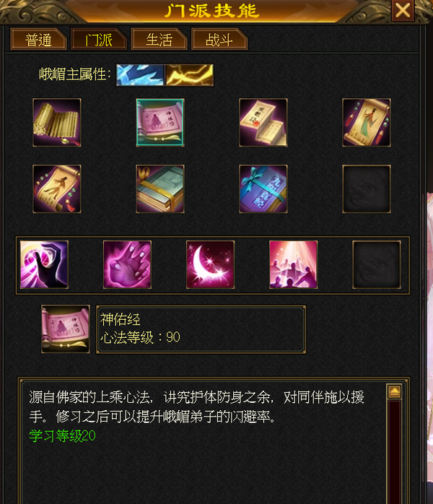Close the 门派技能 window
Screen dimensions: 433x504
pyautogui.click(x=403, y=11)
